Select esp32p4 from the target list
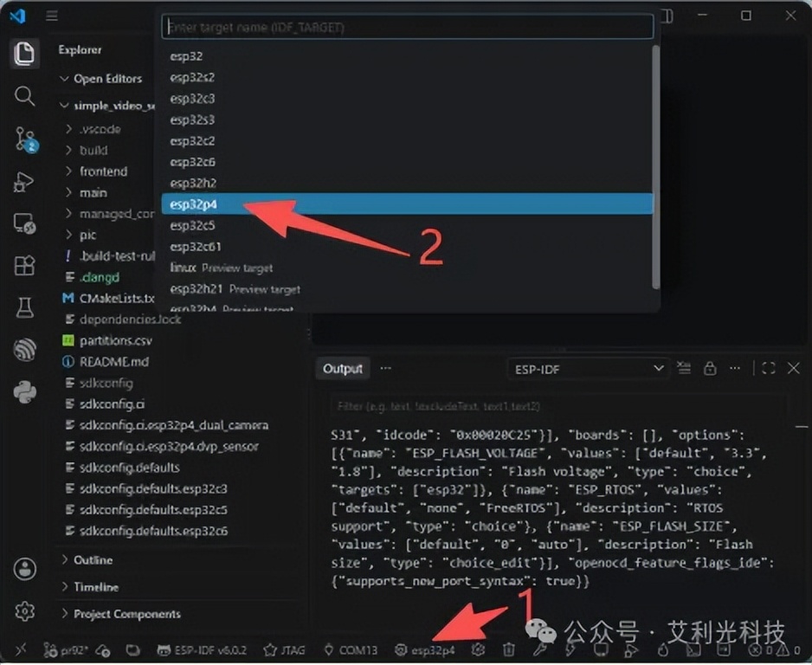Image resolution: width=812 pixels, height=665 pixels. pyautogui.click(x=407, y=204)
